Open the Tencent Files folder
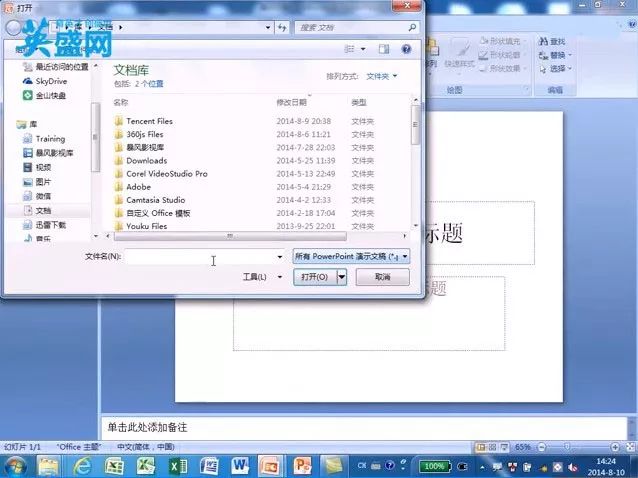Viewport: 638px width, 478px height. click(x=149, y=121)
